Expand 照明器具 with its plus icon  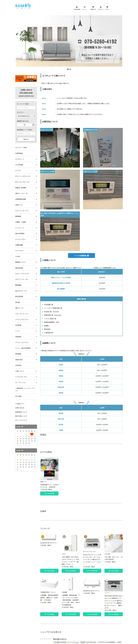36,354
